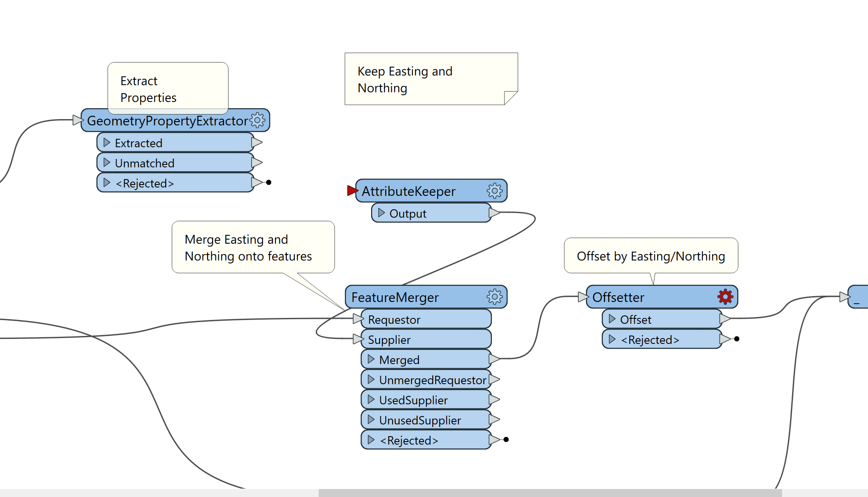This screenshot has height=497, width=868.
Task: Click GeometryPropertyExtractor input port arrow
Action: pos(78,120)
